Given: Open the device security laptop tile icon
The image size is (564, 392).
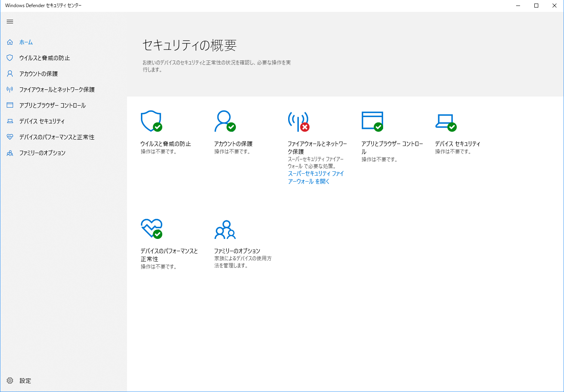Looking at the screenshot, I should click(x=446, y=123).
